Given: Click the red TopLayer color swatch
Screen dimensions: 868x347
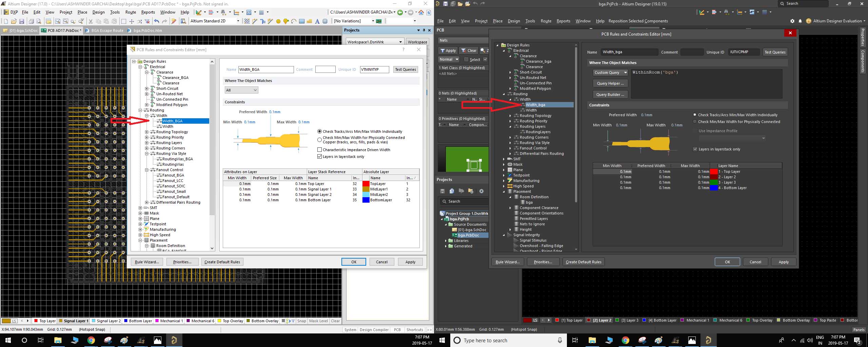Looking at the screenshot, I should tap(366, 184).
